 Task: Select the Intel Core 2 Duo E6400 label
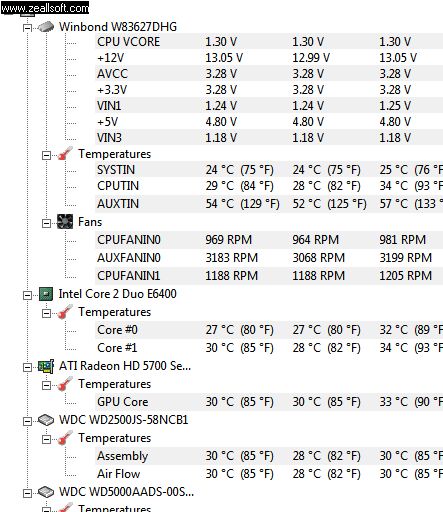click(117, 294)
